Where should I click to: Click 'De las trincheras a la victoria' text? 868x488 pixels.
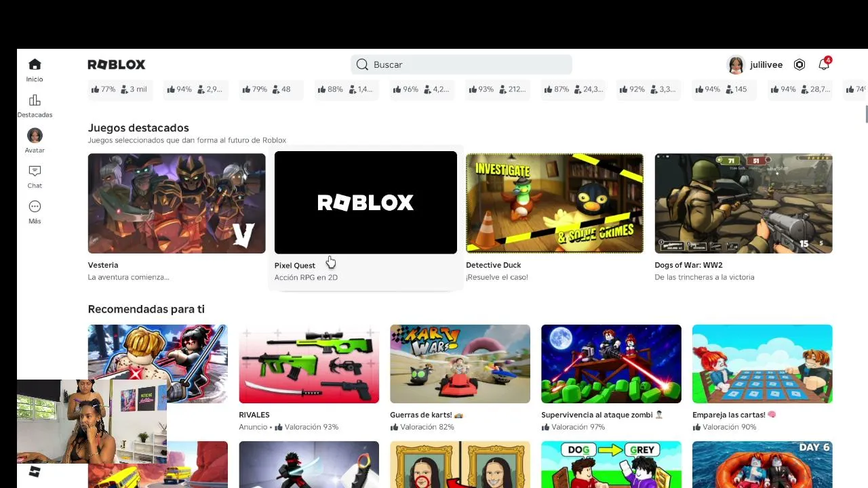point(705,277)
